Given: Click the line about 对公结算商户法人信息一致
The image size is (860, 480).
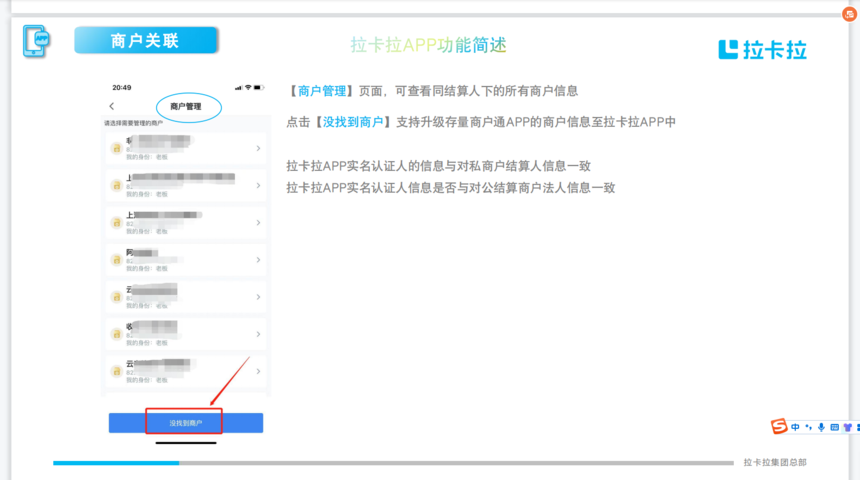Looking at the screenshot, I should (451, 188).
